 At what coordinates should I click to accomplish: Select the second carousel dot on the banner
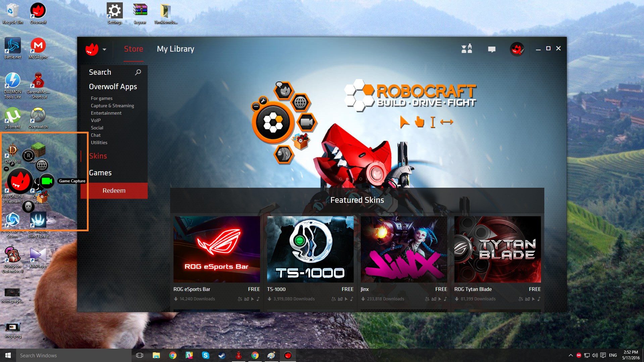(x=347, y=179)
